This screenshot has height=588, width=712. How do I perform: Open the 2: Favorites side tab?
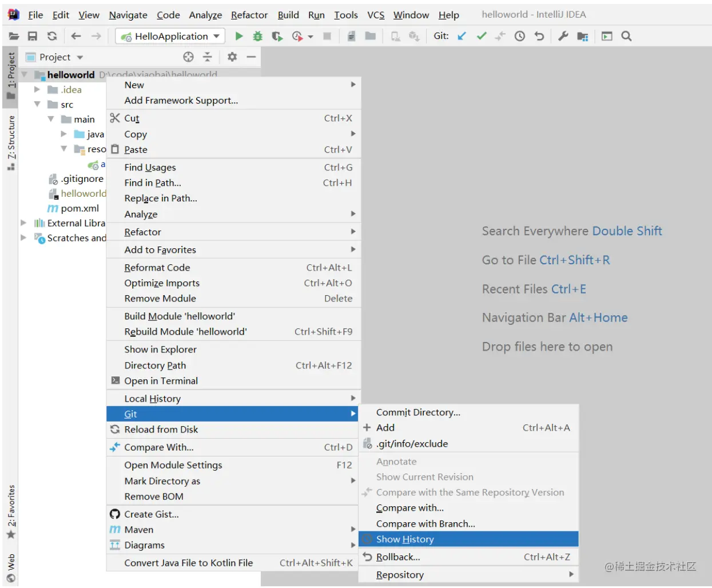pos(11,511)
